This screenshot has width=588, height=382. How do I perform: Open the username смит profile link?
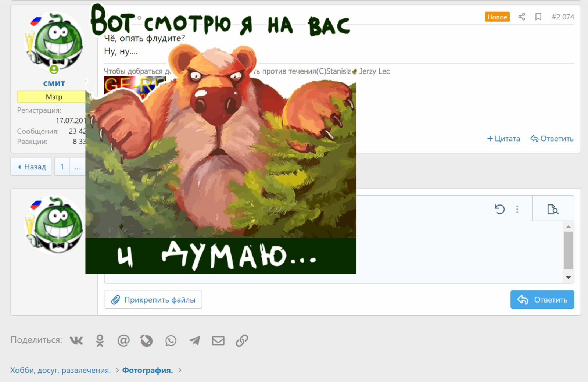click(x=54, y=83)
